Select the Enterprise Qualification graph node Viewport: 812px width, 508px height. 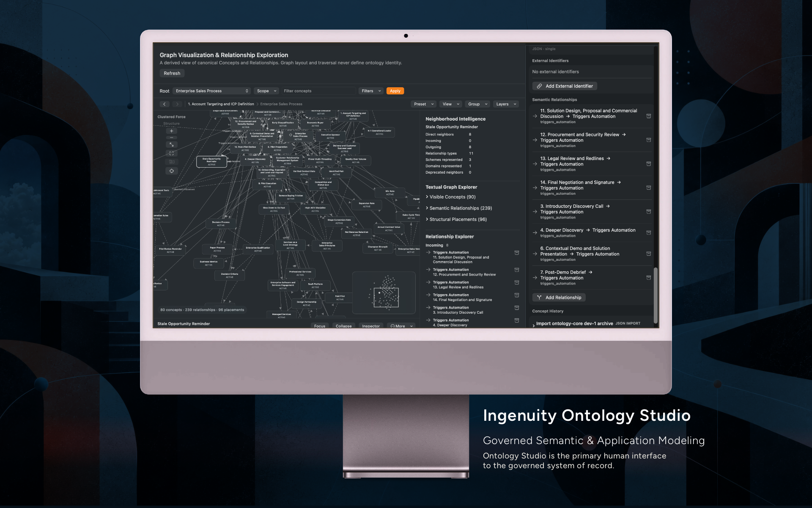[x=258, y=249]
